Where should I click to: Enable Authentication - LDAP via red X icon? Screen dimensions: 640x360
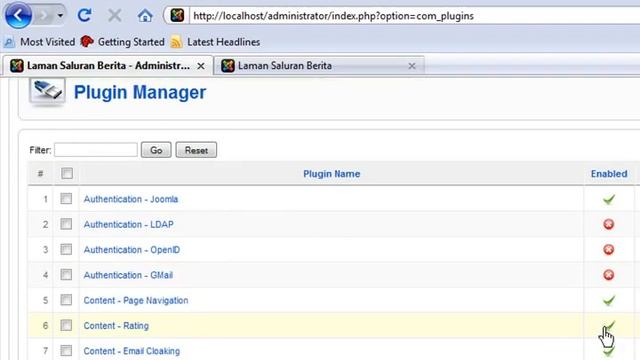[609, 224]
